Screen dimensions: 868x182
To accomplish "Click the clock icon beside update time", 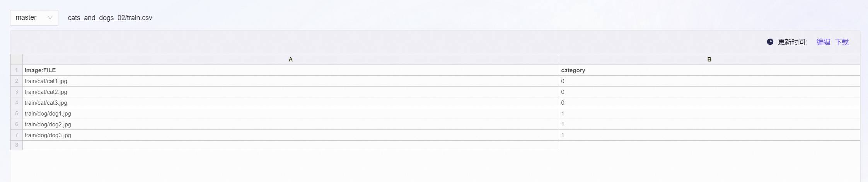I will 770,42.
